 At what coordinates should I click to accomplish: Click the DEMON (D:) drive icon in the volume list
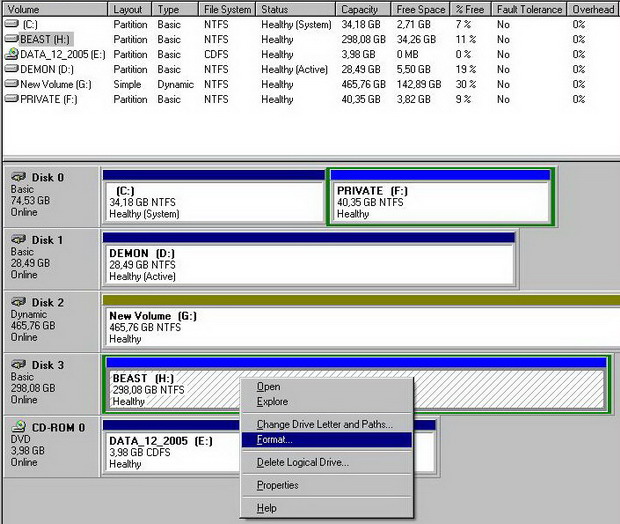pyautogui.click(x=12, y=69)
